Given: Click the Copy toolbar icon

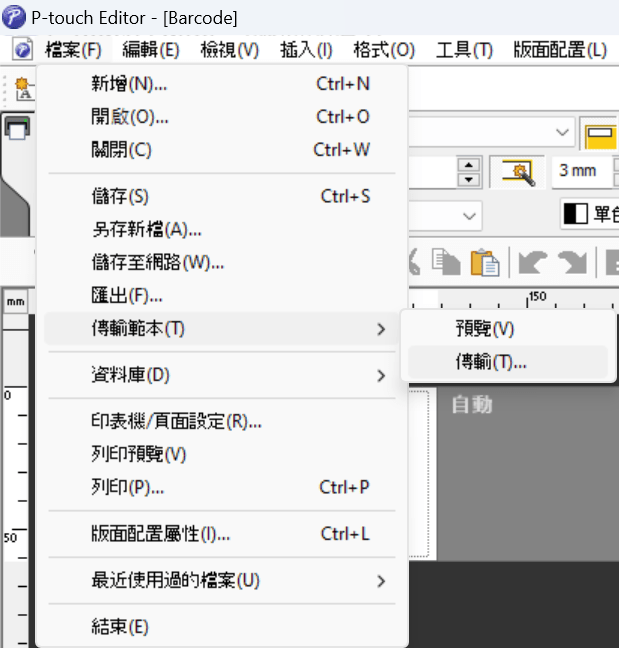Looking at the screenshot, I should click(446, 262).
